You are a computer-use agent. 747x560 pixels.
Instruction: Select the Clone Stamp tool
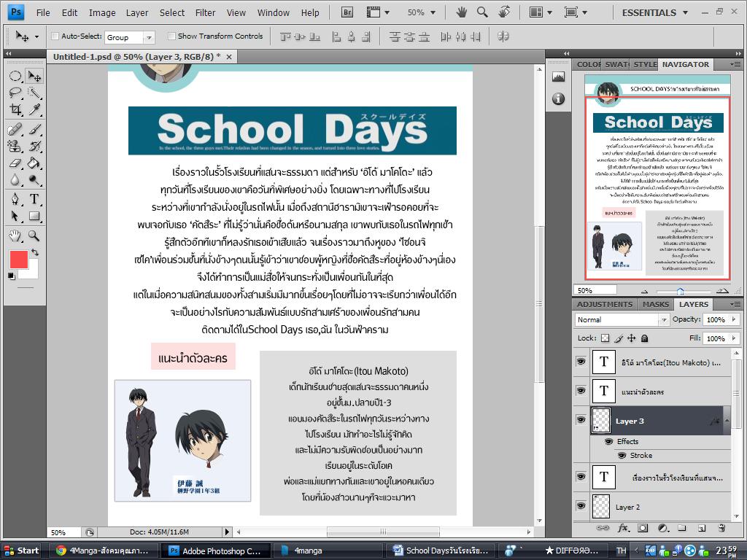pyautogui.click(x=15, y=146)
